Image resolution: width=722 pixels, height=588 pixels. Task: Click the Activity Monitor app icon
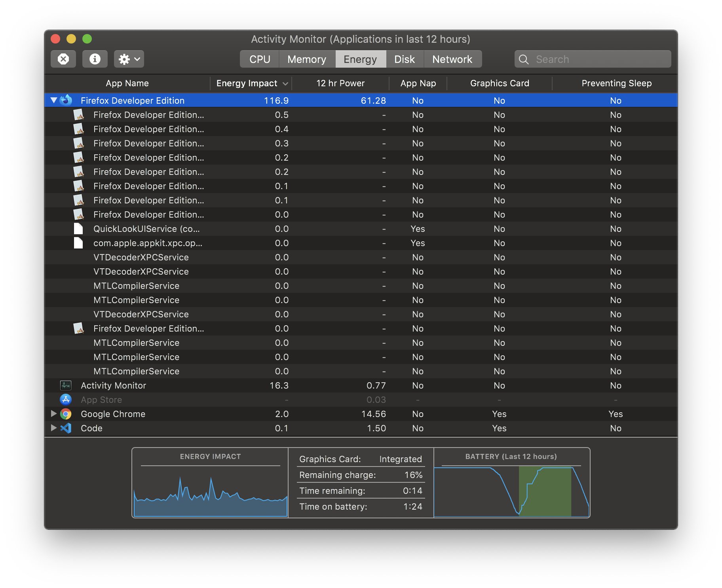pos(66,385)
